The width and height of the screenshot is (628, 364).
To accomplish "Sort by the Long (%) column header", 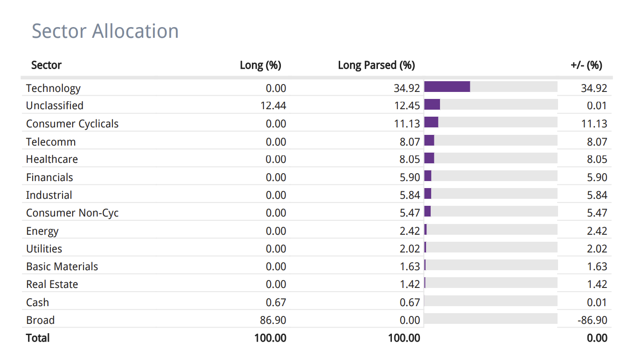I will click(260, 65).
